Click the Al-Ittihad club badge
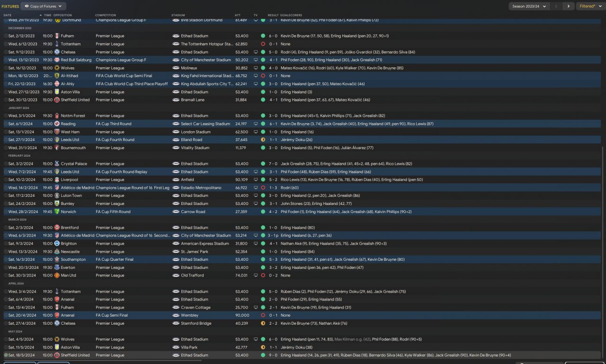This screenshot has width=606, height=364. 57,76
